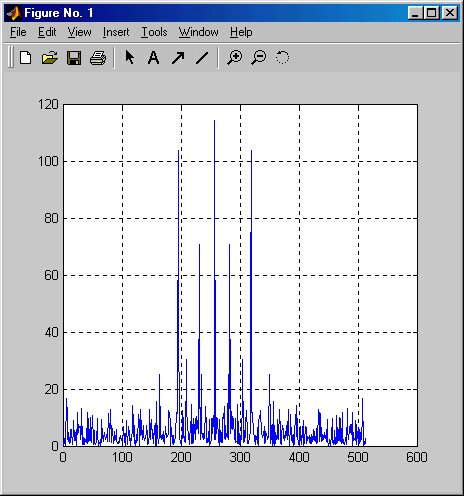This screenshot has height=496, width=464.
Task: Activate the Insert Text 'A' tool
Action: pyautogui.click(x=153, y=58)
